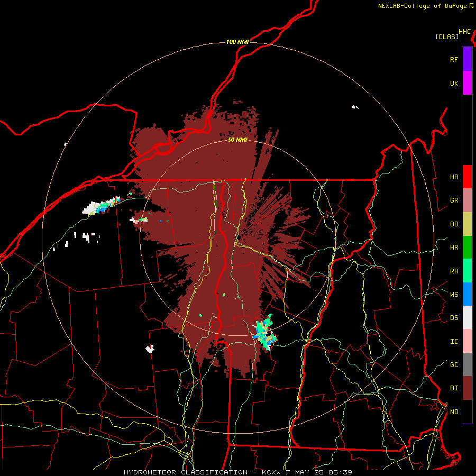The width and height of the screenshot is (476, 476).
Task: Click the WS legend label
Action: pos(454,294)
